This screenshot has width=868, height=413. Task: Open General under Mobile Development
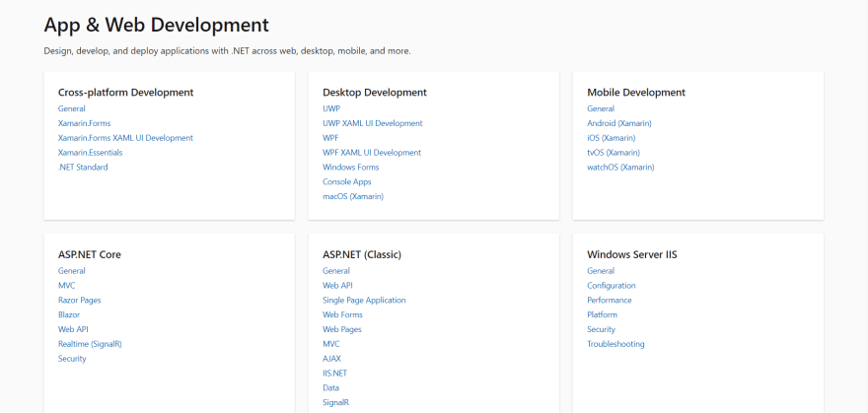click(601, 108)
